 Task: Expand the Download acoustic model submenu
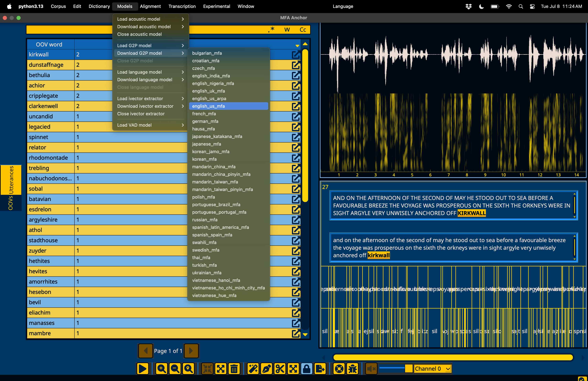(150, 27)
